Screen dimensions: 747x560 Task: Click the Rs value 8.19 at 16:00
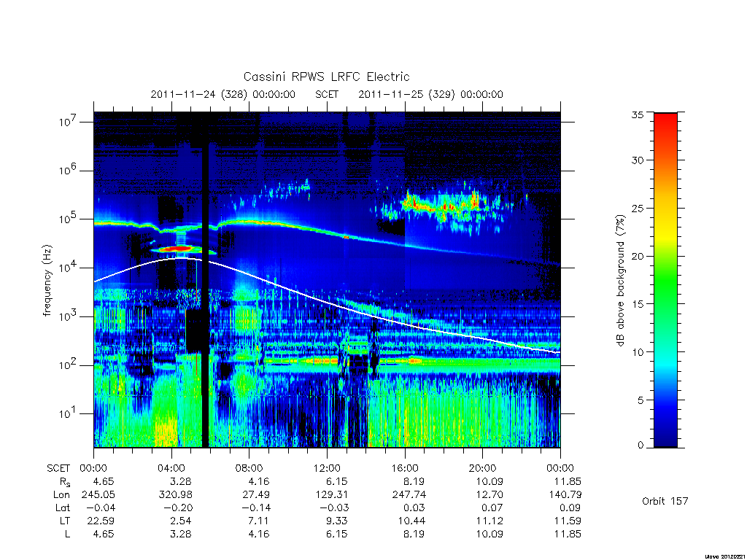[414, 481]
